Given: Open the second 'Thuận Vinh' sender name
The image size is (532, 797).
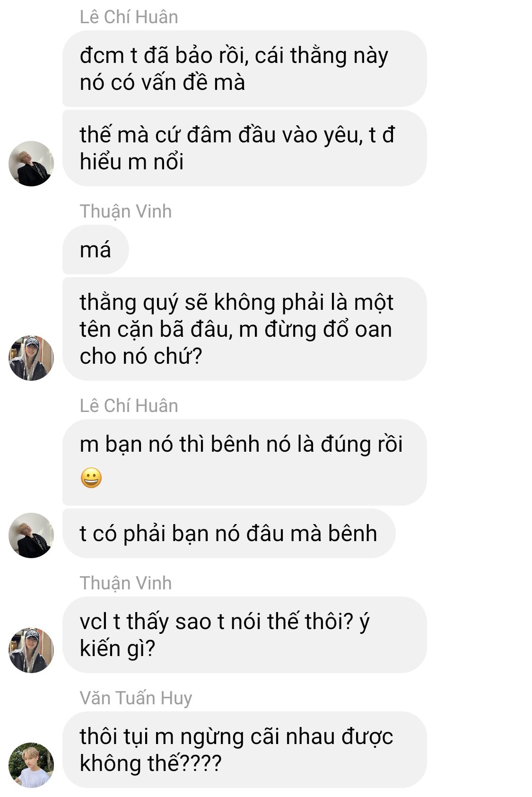Looking at the screenshot, I should click(x=125, y=583).
